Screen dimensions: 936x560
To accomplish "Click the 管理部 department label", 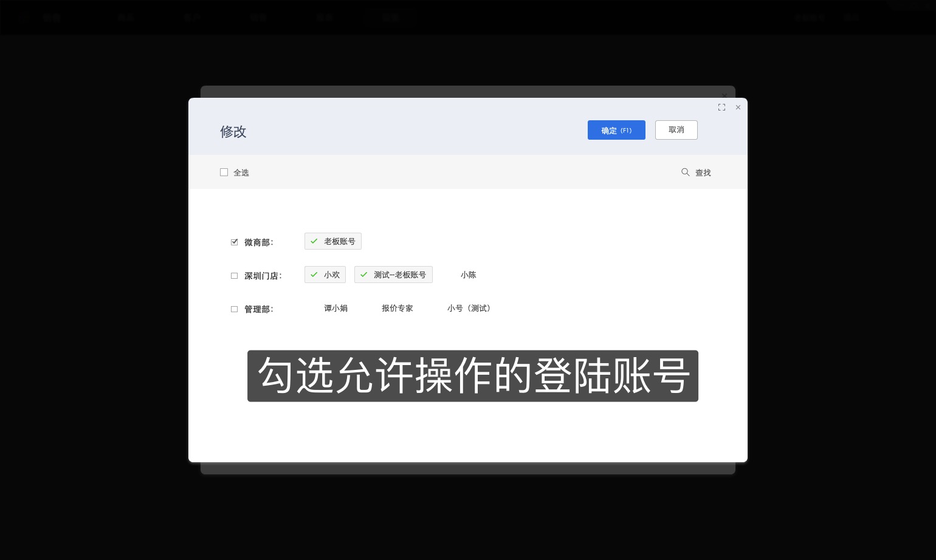I will (x=259, y=309).
